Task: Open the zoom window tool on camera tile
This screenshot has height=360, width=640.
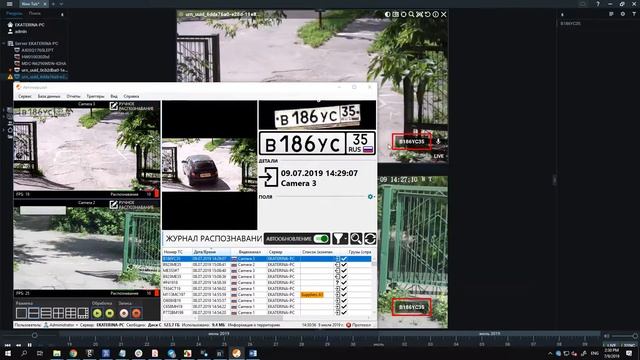Action: (411, 14)
